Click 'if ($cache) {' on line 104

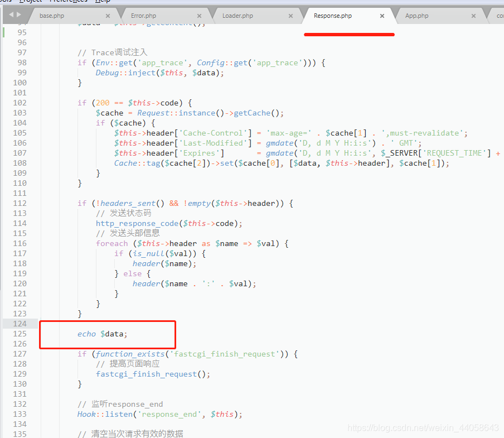click(125, 123)
